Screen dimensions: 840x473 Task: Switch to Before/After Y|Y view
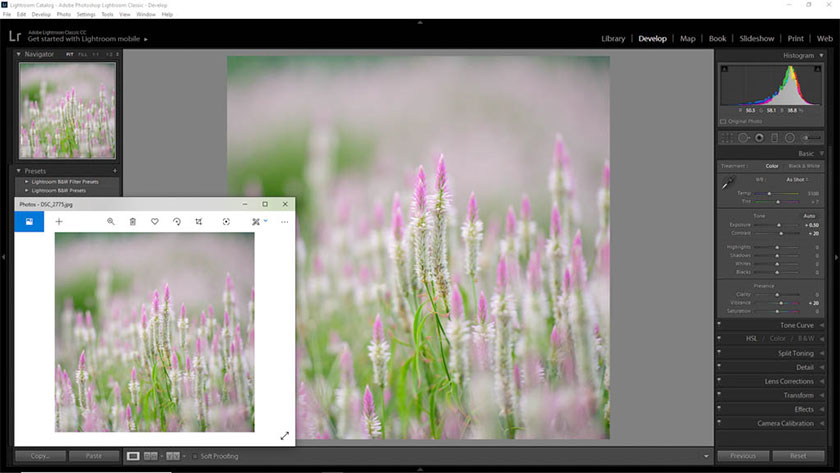pyautogui.click(x=172, y=456)
